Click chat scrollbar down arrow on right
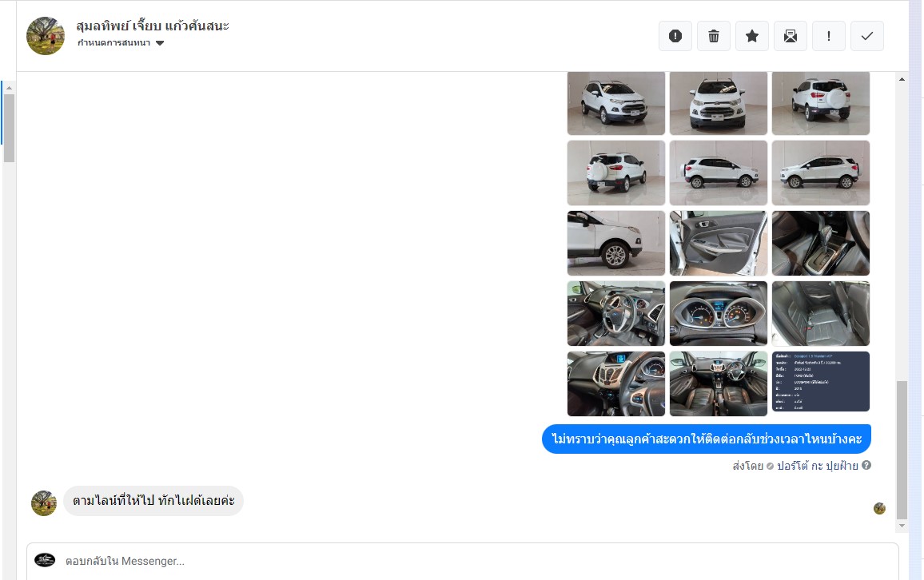This screenshot has width=924, height=580. (902, 526)
